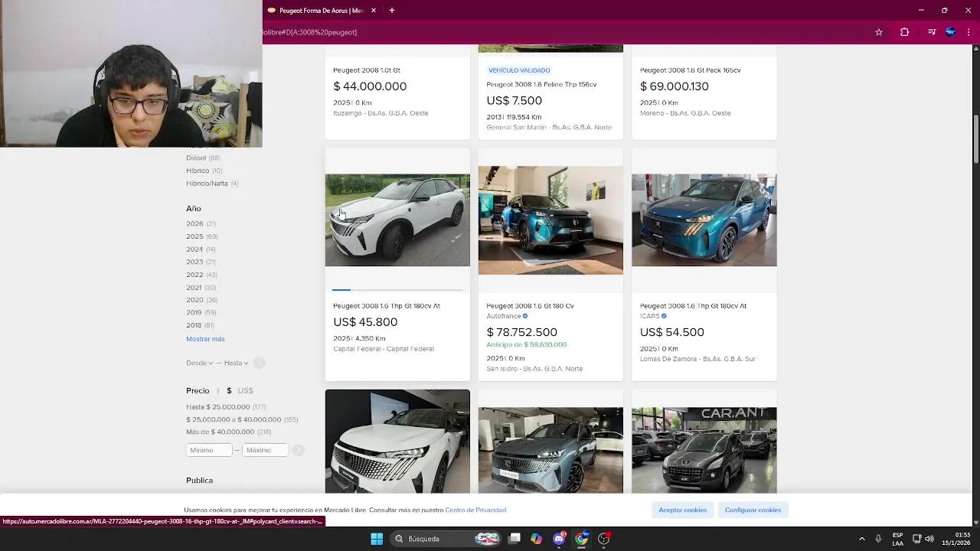980x551 pixels.
Task: Open ICARS blue Peugeot 3008 photo
Action: click(704, 220)
